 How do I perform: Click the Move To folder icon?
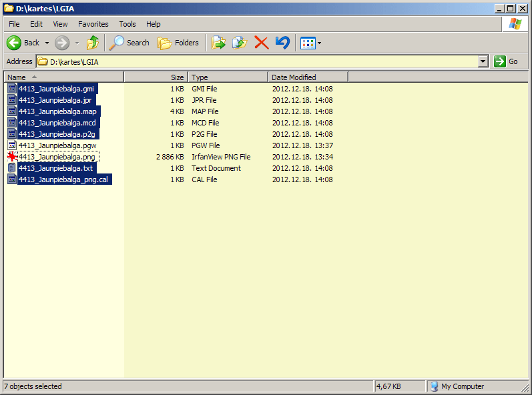coord(218,43)
